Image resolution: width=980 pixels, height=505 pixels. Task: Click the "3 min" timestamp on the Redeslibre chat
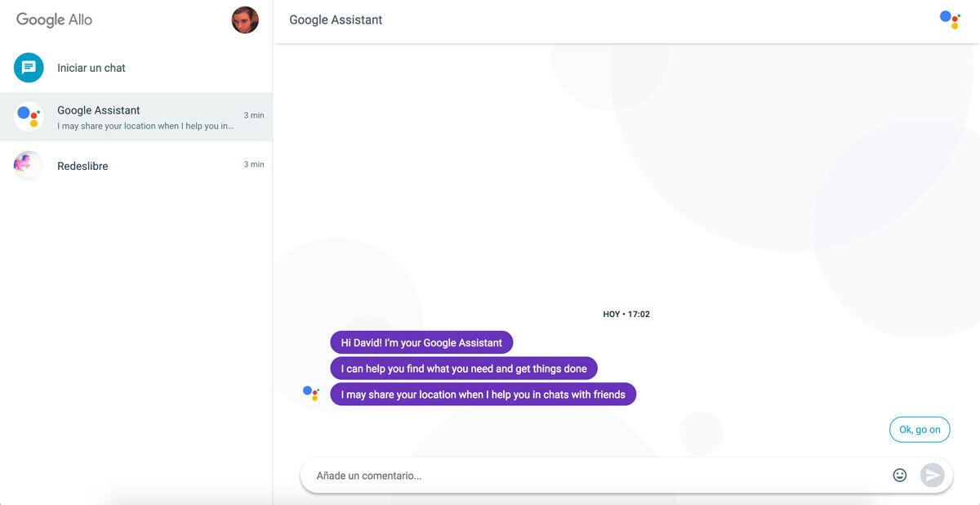click(x=254, y=164)
